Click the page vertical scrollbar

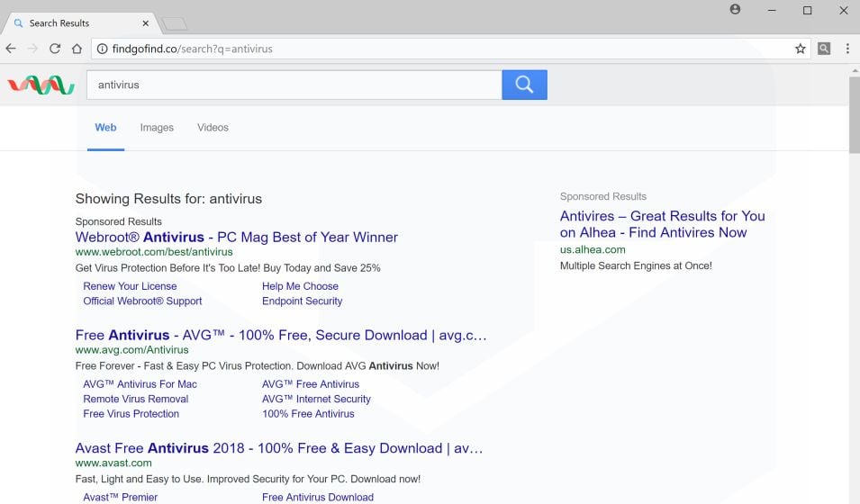[x=854, y=117]
